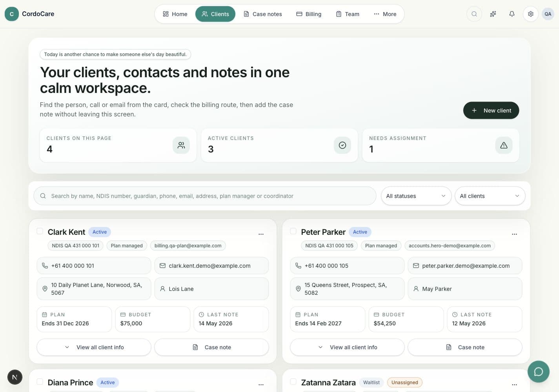This screenshot has height=392, width=559.
Task: Click the 10 Daily Planet Lane address
Action: click(94, 289)
